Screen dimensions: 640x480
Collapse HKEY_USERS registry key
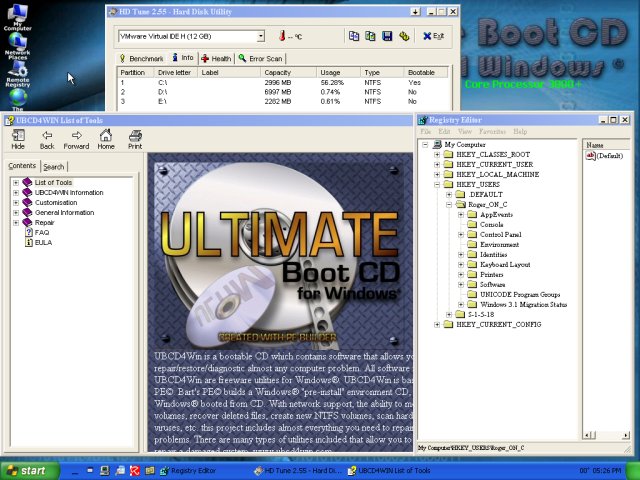click(437, 184)
